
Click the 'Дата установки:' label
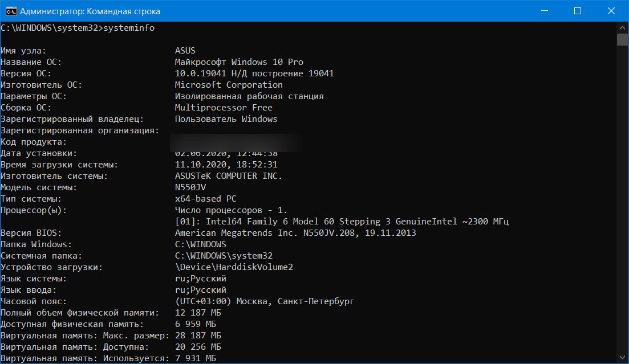39,153
